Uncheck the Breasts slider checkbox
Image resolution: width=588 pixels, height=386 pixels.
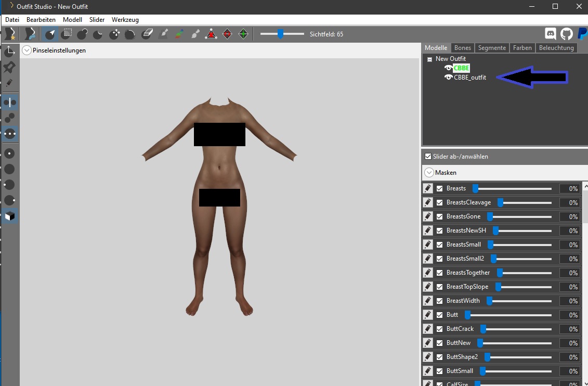(x=440, y=188)
